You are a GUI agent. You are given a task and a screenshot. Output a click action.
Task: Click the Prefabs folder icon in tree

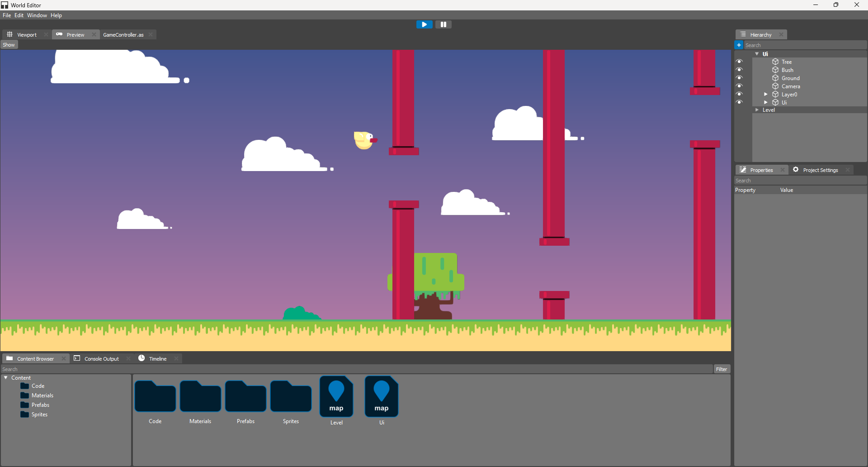click(25, 405)
